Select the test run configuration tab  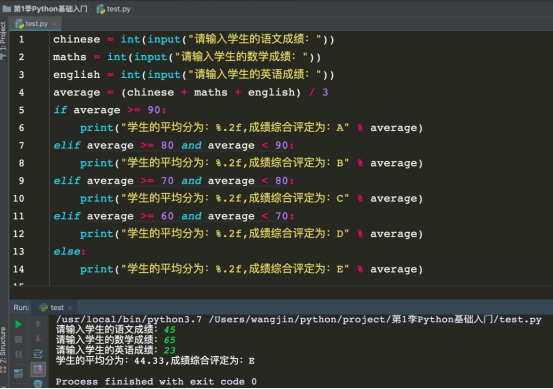56,308
